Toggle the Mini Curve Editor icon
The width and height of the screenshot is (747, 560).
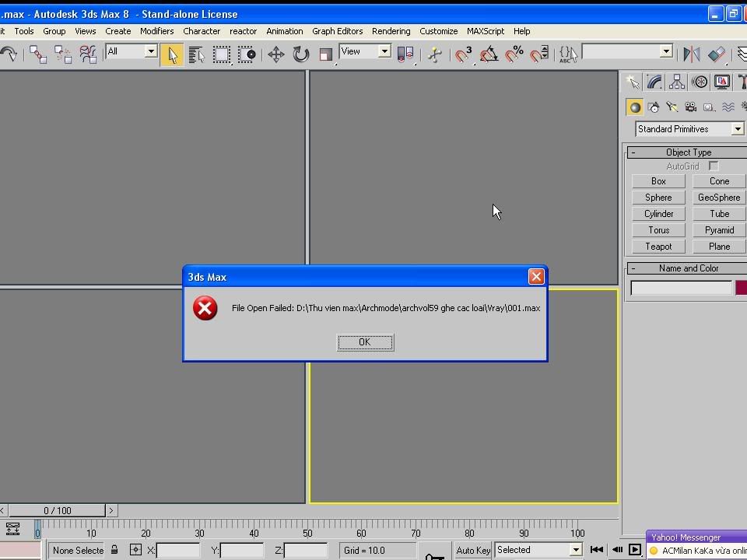coord(12,529)
